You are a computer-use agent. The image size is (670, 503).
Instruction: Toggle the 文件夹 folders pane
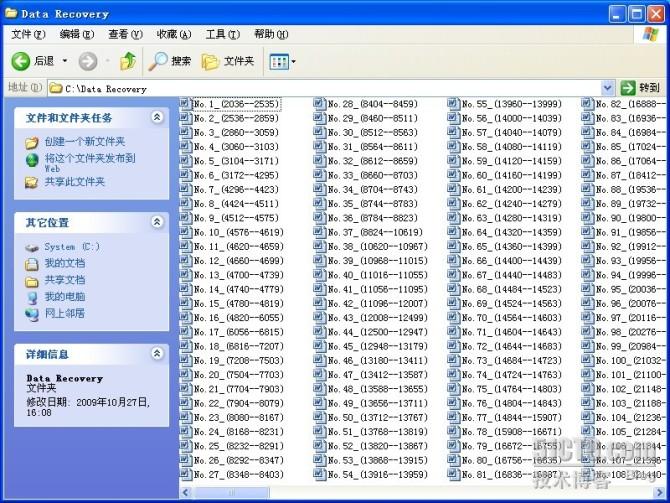pyautogui.click(x=228, y=62)
